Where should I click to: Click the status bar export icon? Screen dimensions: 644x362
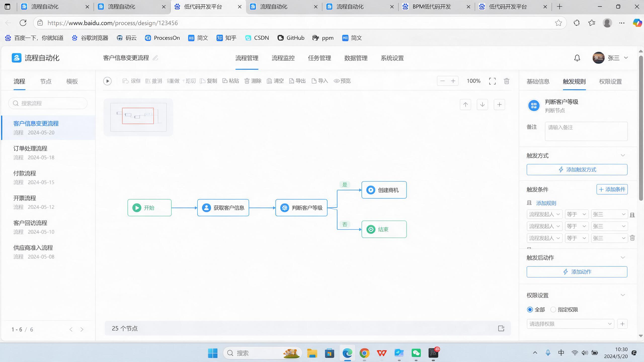[501, 328]
